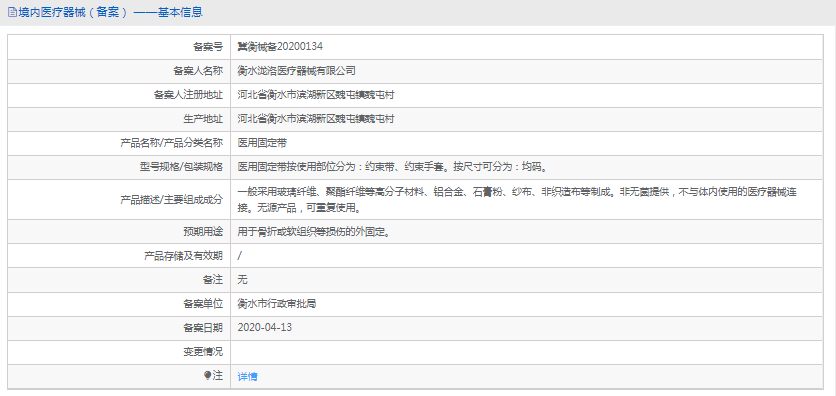The height and width of the screenshot is (396, 836).
Task: Select the address value in 备案人注册地址 row
Action: [x=316, y=95]
